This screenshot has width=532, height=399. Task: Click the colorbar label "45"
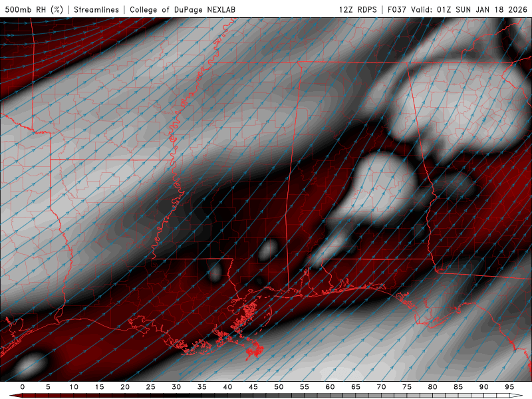[x=253, y=387]
